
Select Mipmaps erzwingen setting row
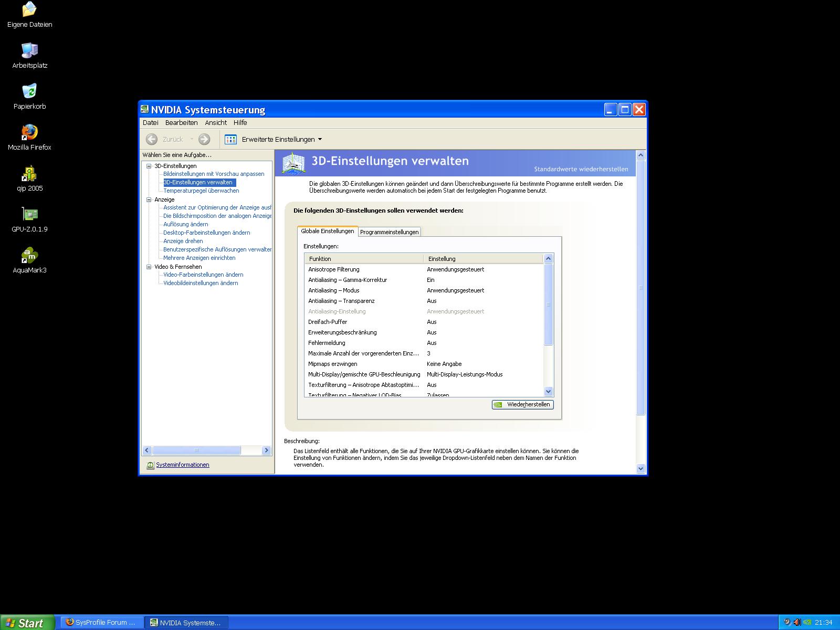coord(424,364)
